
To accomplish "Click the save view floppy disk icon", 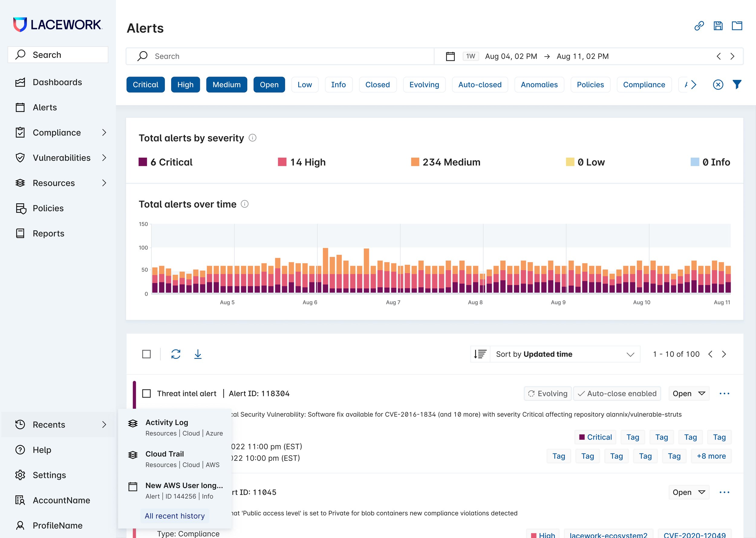I will pos(718,26).
